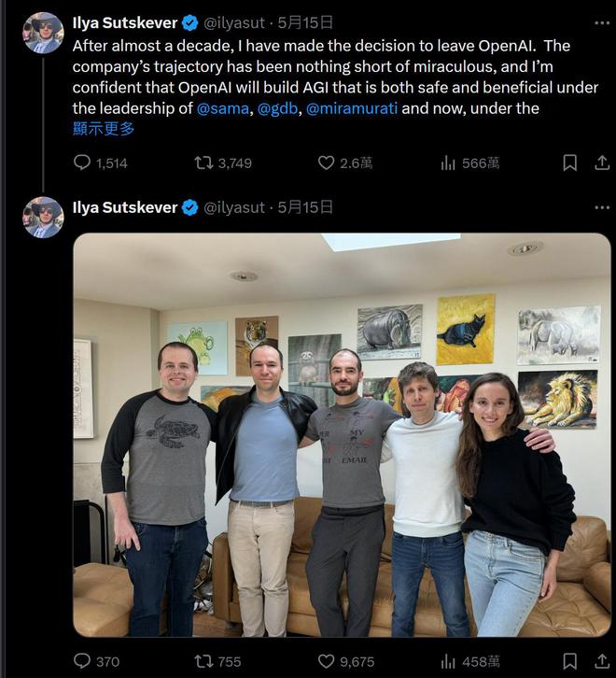Open the group photo in full view
Image resolution: width=616 pixels, height=678 pixels.
point(342,435)
